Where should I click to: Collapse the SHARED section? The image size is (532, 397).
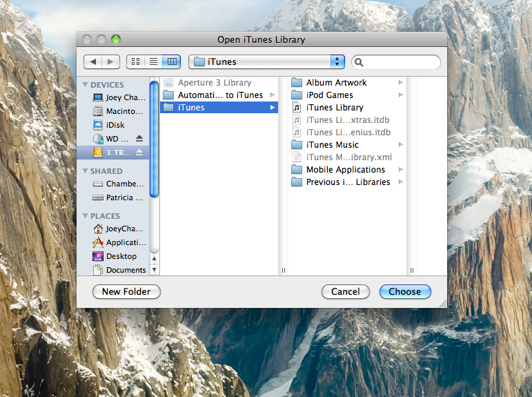click(85, 171)
